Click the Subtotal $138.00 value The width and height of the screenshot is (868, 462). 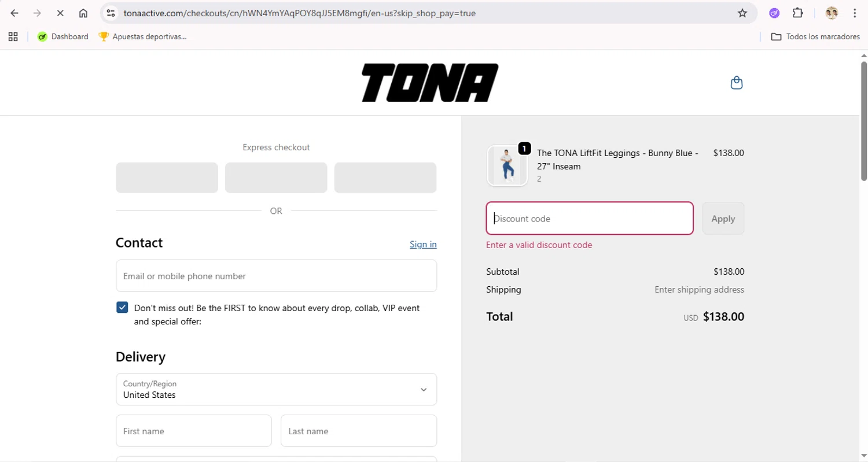(x=729, y=272)
